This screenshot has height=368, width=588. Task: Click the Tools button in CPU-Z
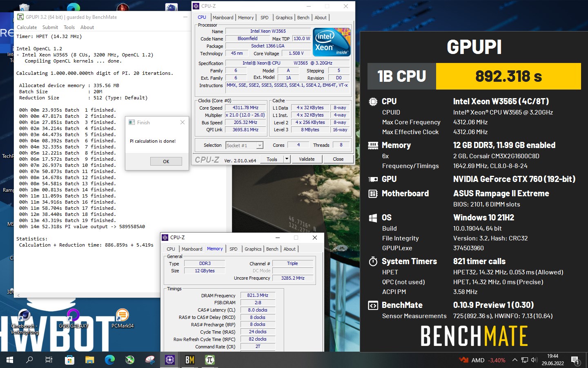(x=272, y=159)
